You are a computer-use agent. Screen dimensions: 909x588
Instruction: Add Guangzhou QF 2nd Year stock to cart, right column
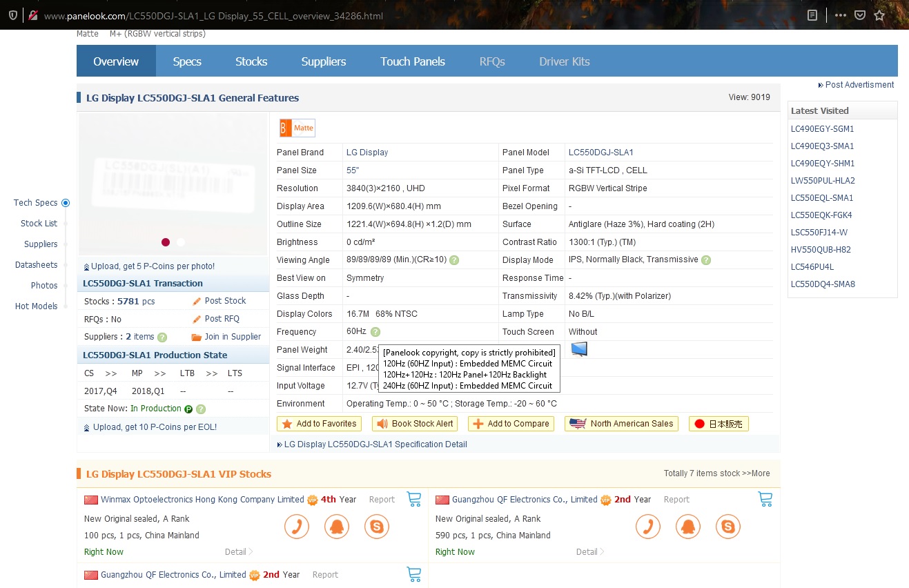coord(765,499)
